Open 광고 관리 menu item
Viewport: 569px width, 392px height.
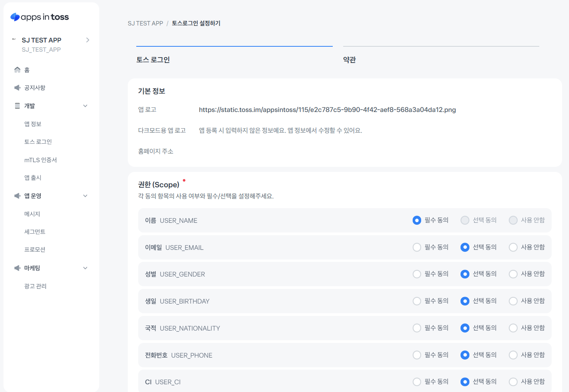pyautogui.click(x=35, y=286)
